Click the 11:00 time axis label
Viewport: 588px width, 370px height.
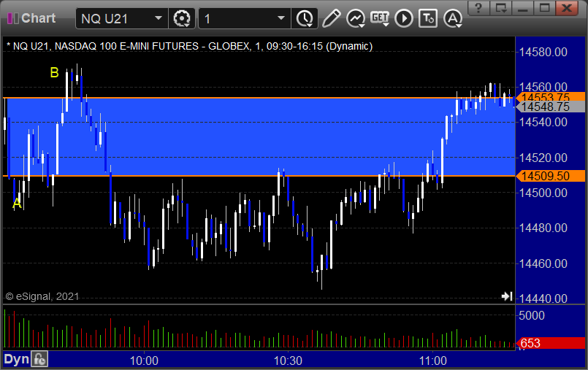[x=432, y=361]
